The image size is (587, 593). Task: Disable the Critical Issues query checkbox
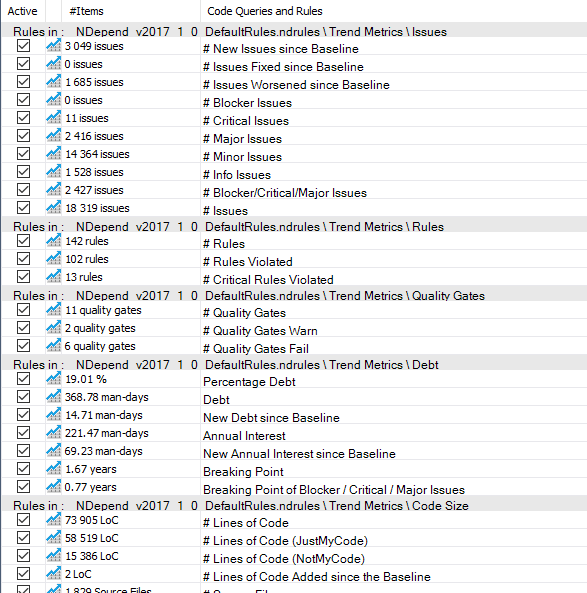pos(23,118)
